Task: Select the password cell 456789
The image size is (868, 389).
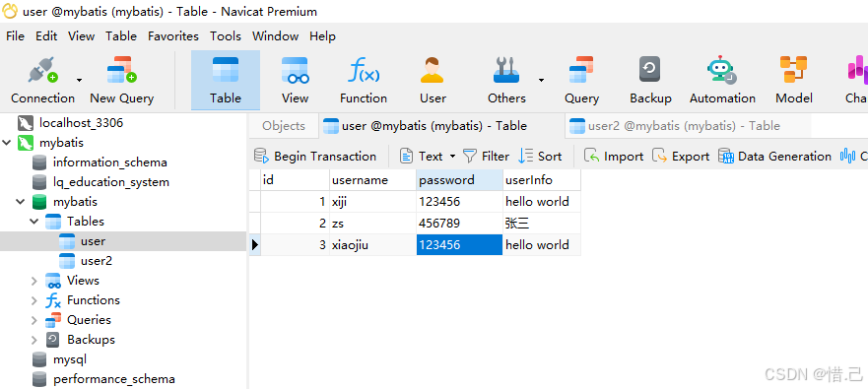Action: click(x=459, y=224)
